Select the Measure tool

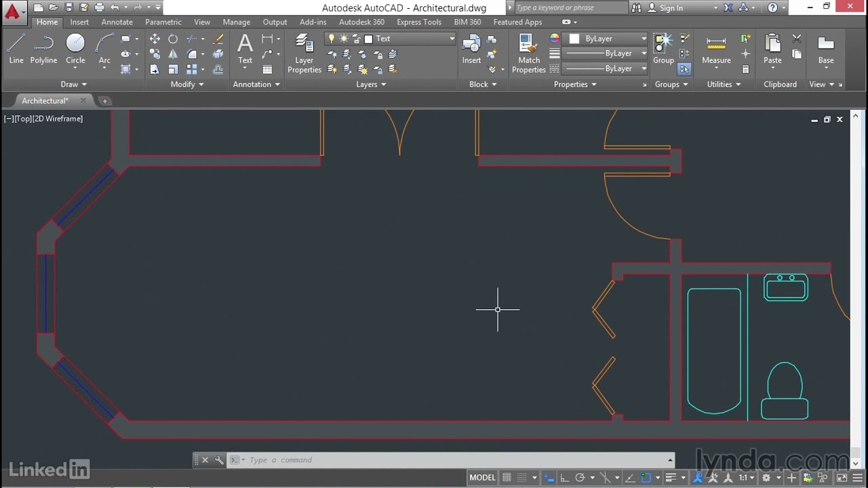click(x=716, y=49)
